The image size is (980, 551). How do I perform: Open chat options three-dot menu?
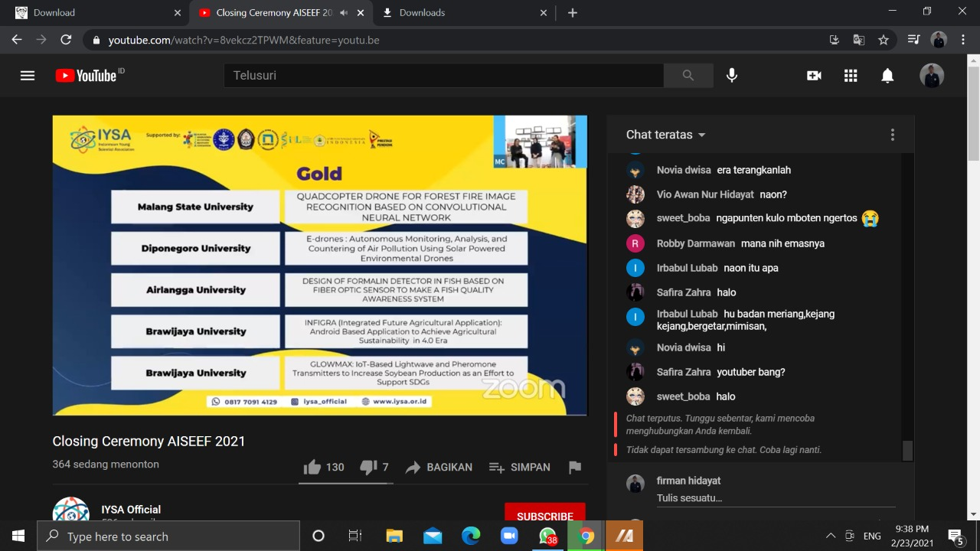click(x=892, y=135)
